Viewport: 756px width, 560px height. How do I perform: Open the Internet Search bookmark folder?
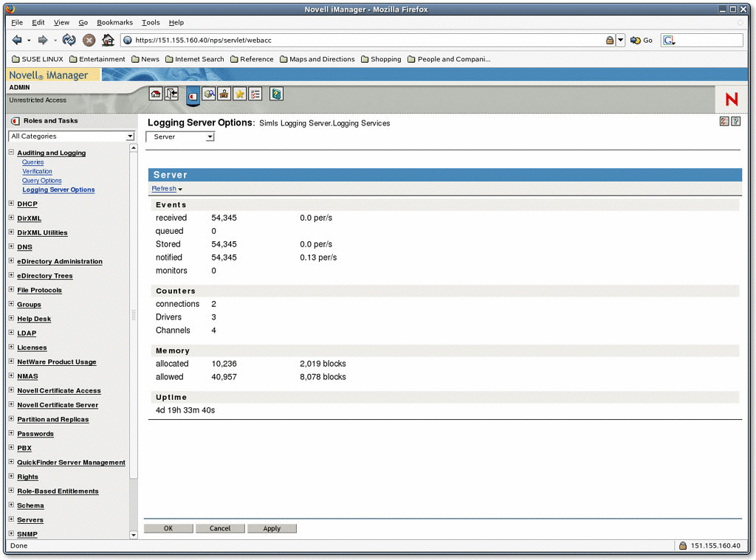(x=195, y=59)
